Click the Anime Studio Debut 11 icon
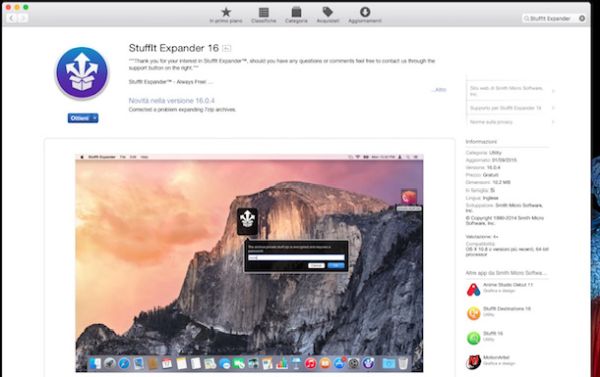600x377 pixels. pos(473,289)
